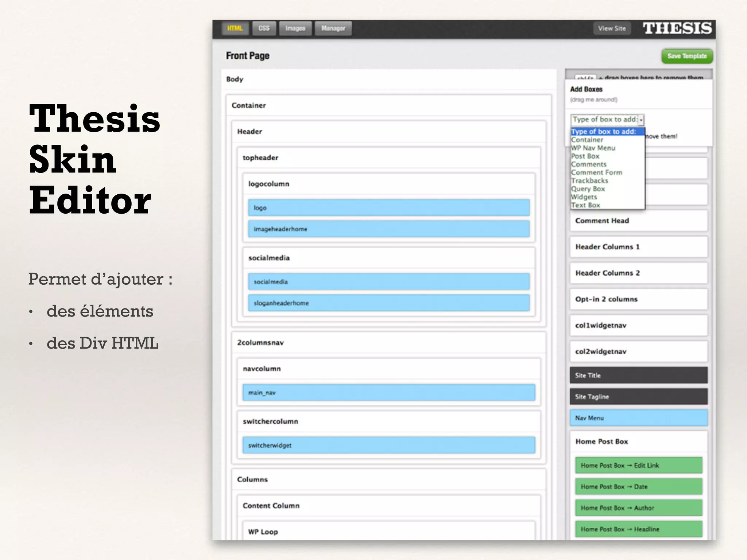Click the Add Boxes panel title
Viewport: 747px width, 560px height.
(x=586, y=89)
